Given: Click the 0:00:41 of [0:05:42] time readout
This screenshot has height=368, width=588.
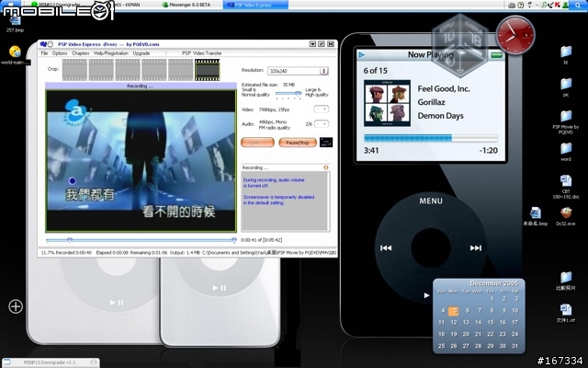Looking at the screenshot, I should 261,239.
